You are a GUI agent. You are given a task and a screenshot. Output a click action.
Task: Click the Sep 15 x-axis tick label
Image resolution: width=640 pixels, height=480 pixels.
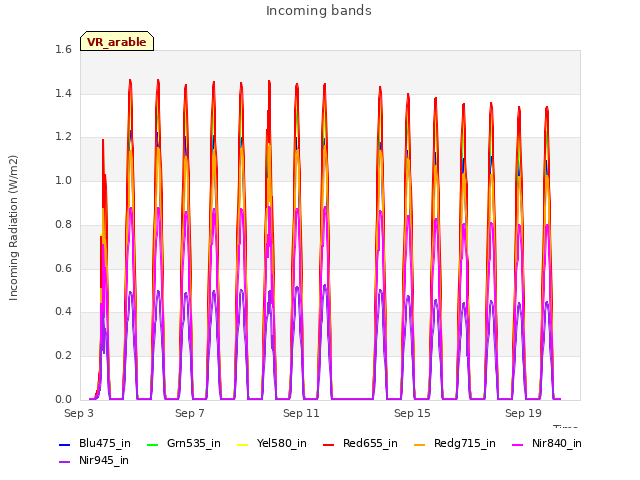pyautogui.click(x=412, y=413)
